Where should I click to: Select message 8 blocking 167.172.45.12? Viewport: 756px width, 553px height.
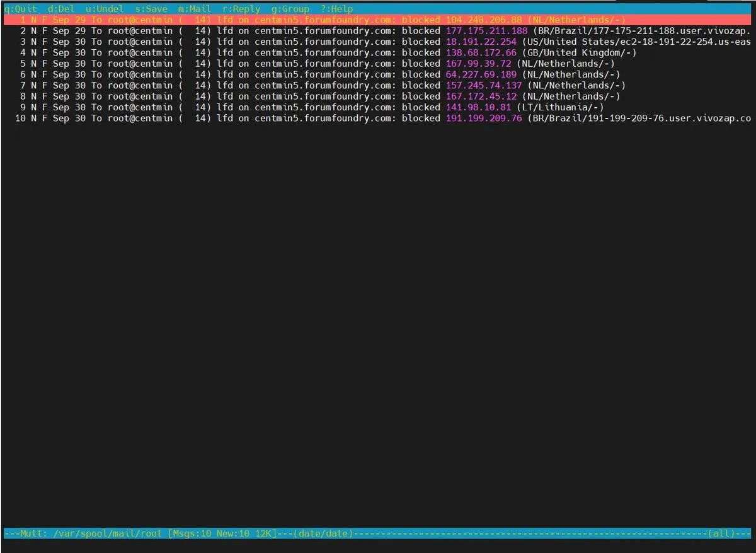[x=378, y=96]
